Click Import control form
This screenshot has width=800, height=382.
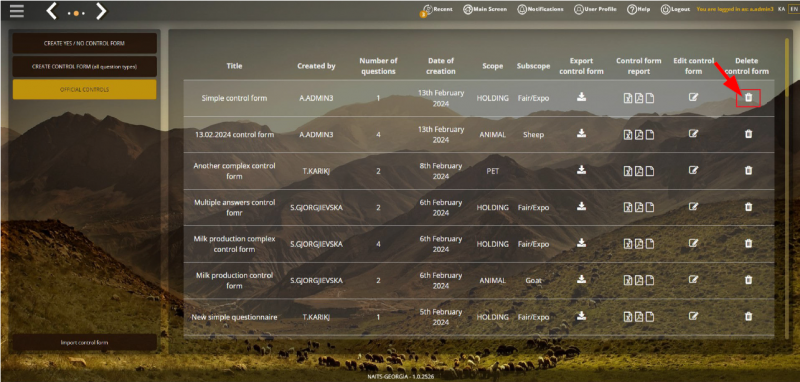[85, 343]
